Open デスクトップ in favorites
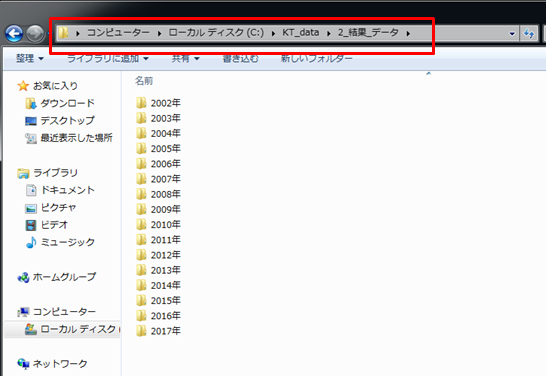Viewport: 546px width, 376px height. (x=68, y=120)
